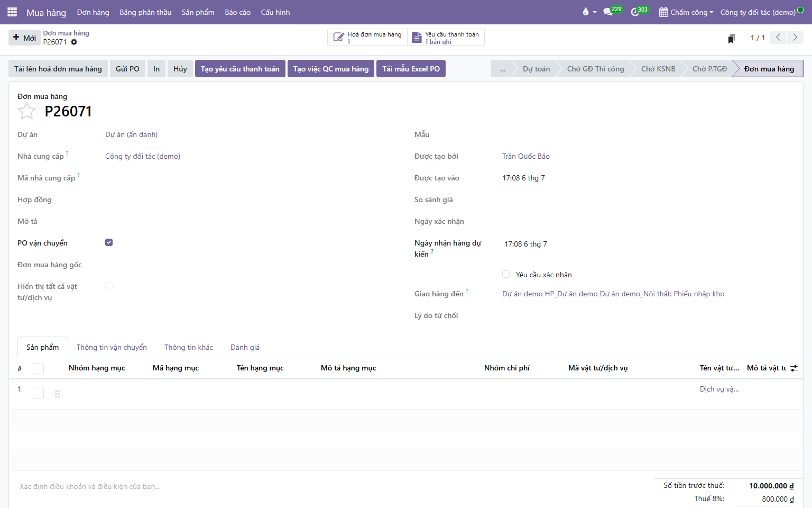Open the Trần Quốc Bảo creator link
The width and height of the screenshot is (812, 508).
click(x=526, y=156)
